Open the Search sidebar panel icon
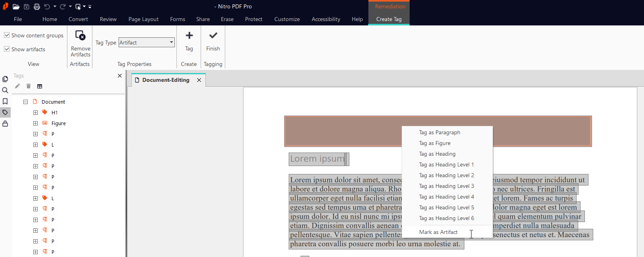 5,90
